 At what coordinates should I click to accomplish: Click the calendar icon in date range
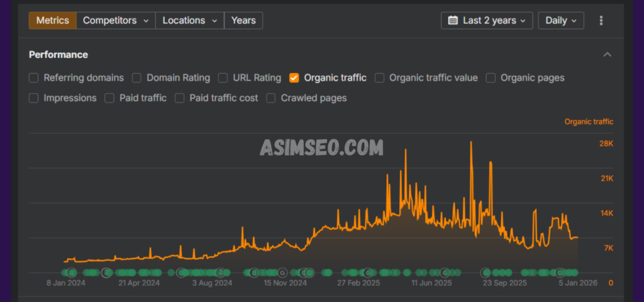(453, 20)
